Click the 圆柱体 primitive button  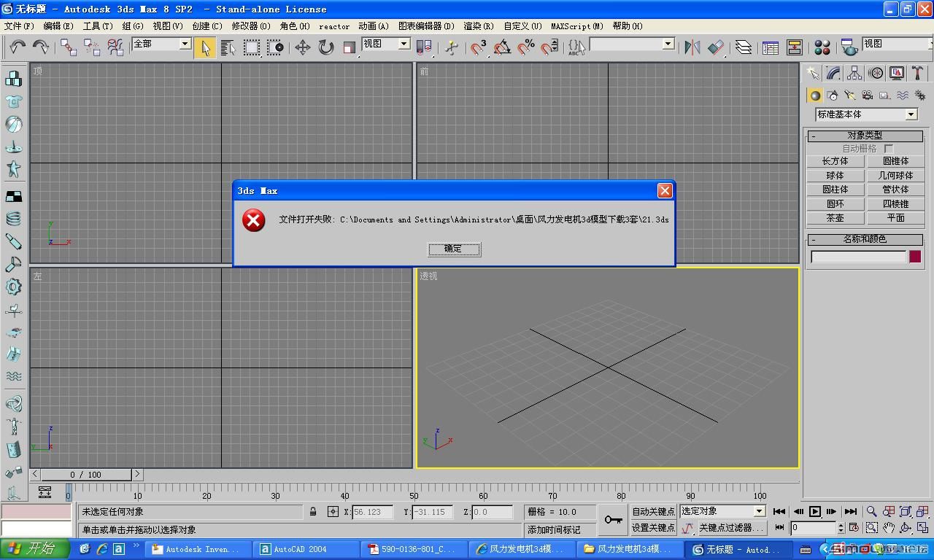835,190
